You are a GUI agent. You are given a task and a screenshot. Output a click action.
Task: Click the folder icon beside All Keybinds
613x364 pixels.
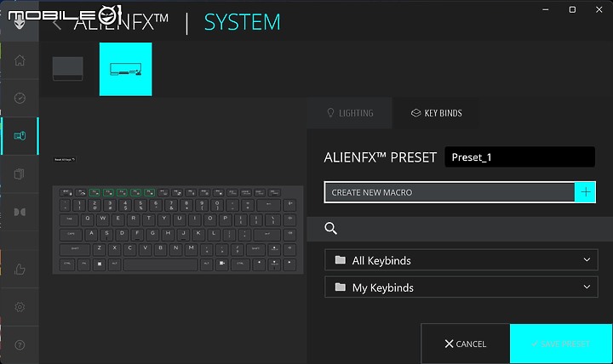pyautogui.click(x=340, y=260)
